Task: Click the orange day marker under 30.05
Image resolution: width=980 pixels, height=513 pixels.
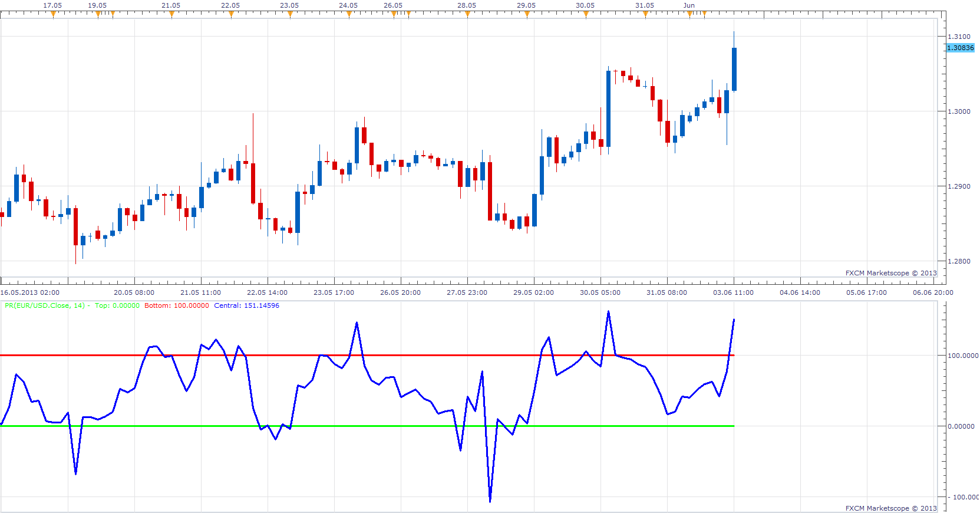Action: (x=586, y=15)
